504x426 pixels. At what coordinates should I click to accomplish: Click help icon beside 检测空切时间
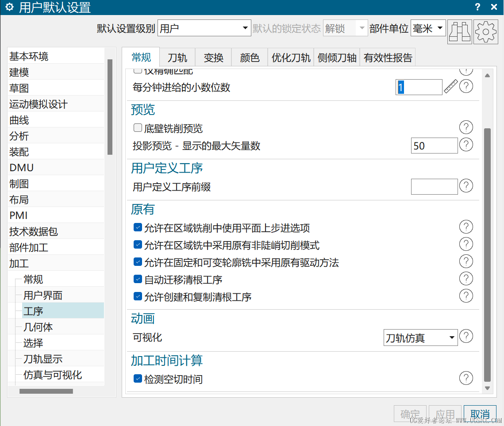[x=466, y=378]
